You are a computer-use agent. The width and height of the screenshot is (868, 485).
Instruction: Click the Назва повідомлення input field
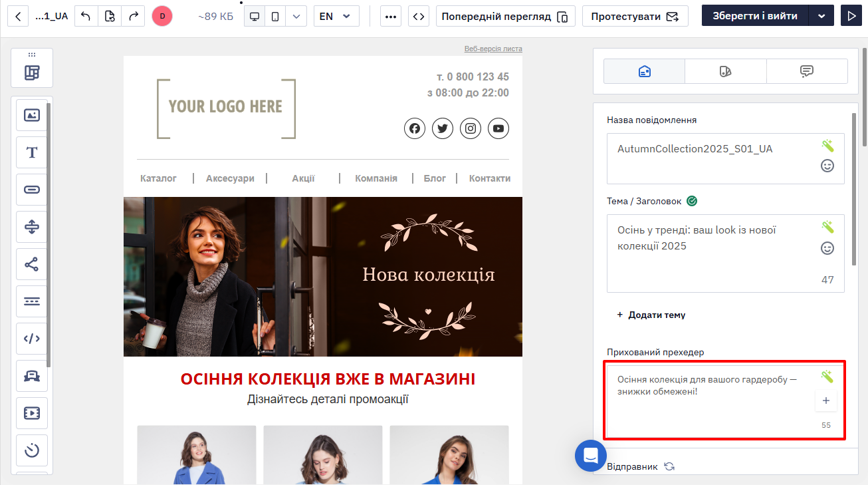725,158
